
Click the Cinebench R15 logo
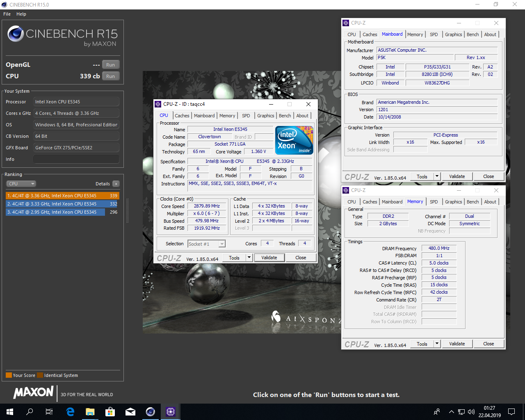tap(62, 37)
